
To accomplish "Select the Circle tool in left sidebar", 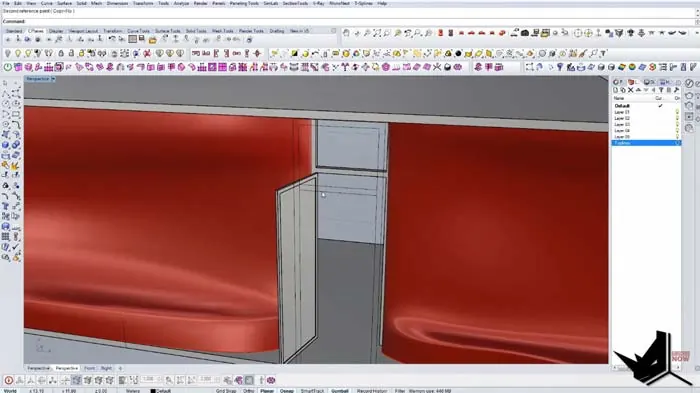I will [6, 104].
